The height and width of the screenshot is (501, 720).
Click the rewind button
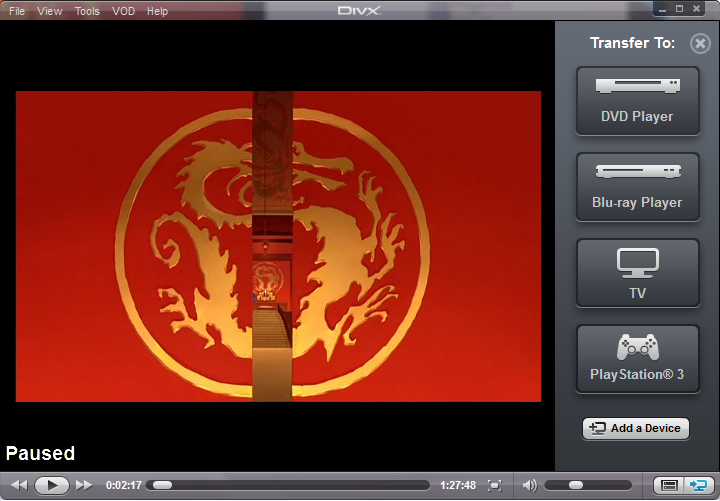(19, 485)
